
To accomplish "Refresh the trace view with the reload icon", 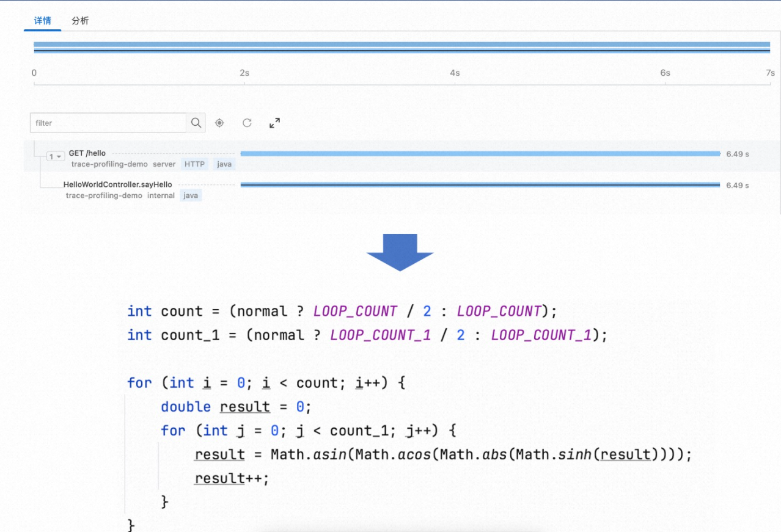I will coord(247,123).
